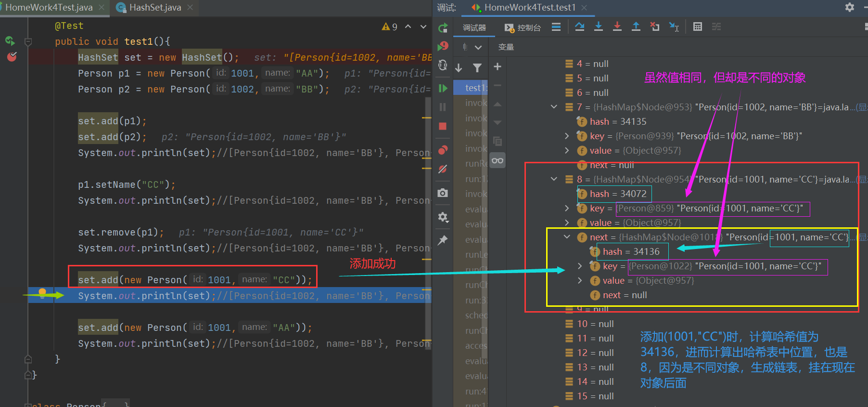
Task: Click the layout settings icon next to 控制台
Action: [x=556, y=27]
